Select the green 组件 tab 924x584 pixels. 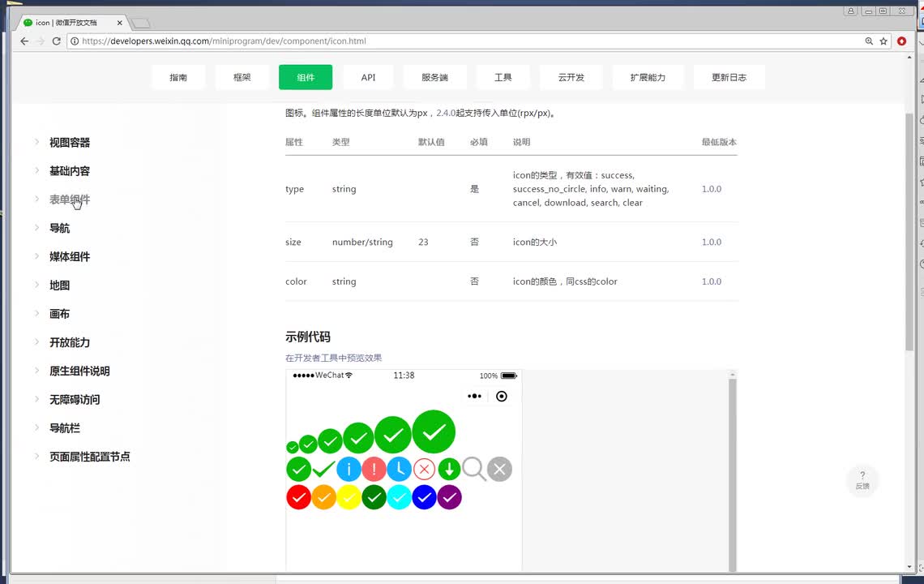306,77
